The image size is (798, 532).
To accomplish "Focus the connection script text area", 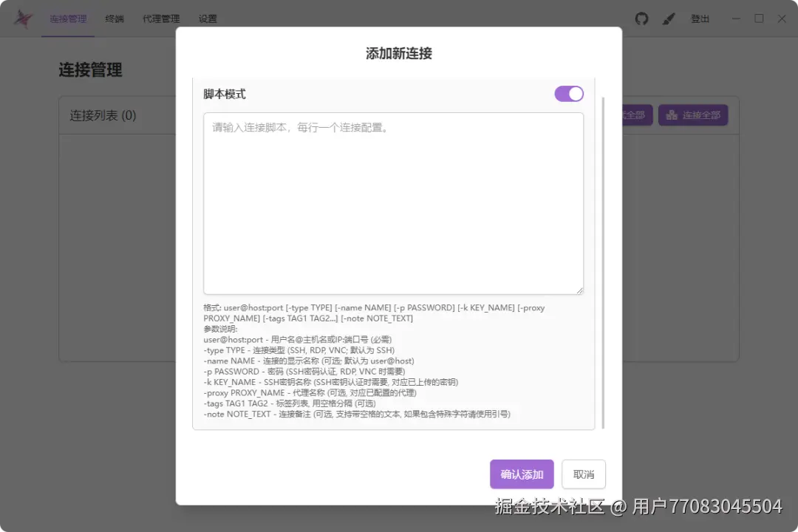I will tap(393, 203).
